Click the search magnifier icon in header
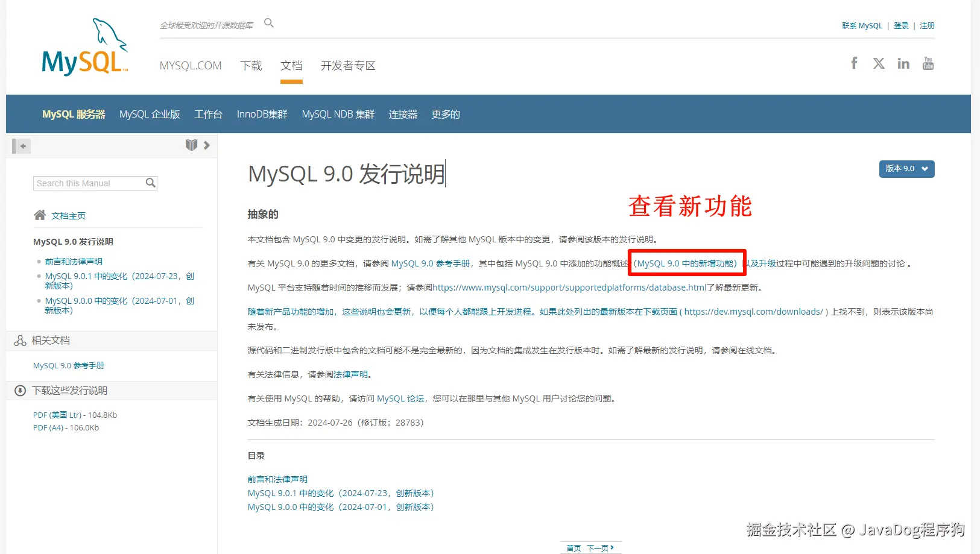The height and width of the screenshot is (554, 980). click(269, 23)
